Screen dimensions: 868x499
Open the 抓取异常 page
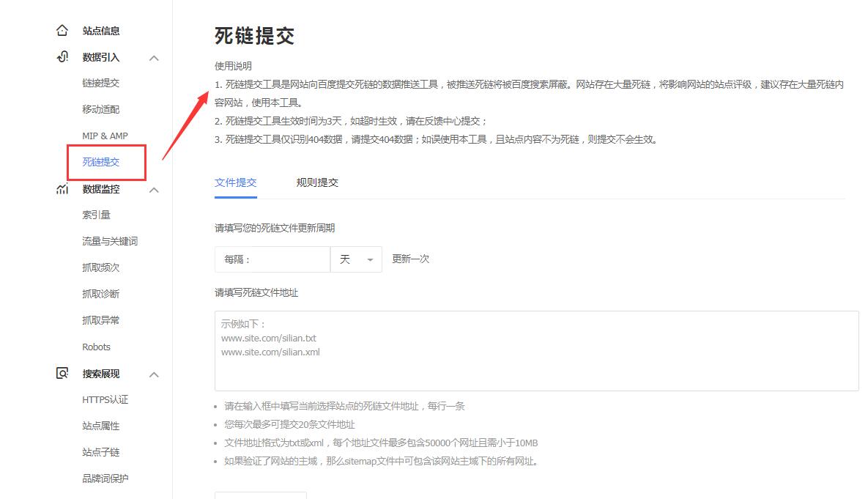point(101,321)
